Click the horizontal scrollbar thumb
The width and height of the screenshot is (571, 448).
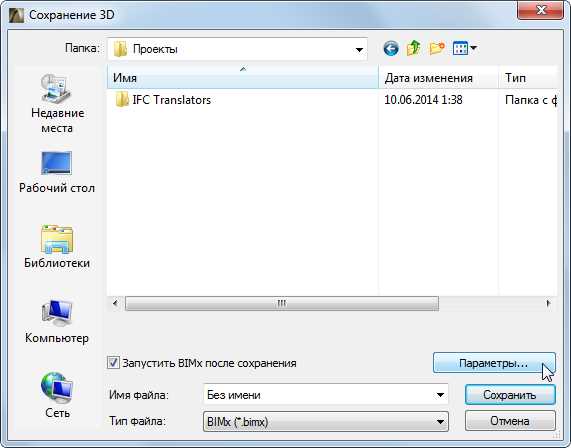[x=282, y=303]
